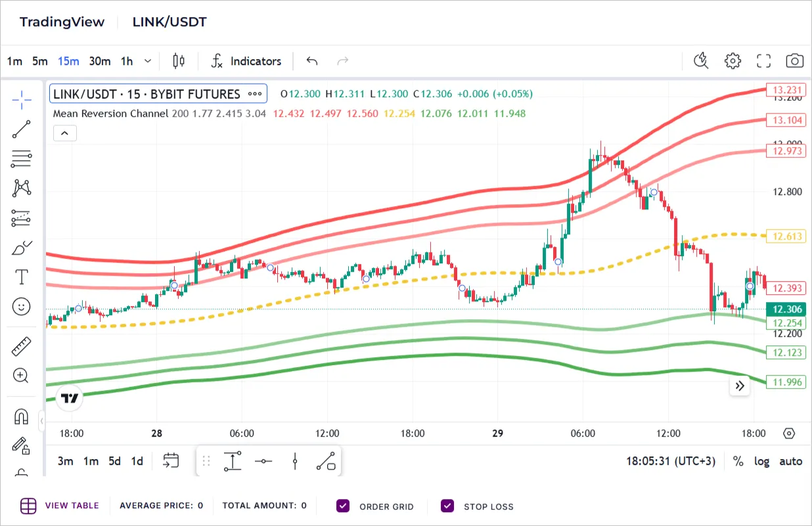Switch to the 1h timeframe

pyautogui.click(x=127, y=61)
